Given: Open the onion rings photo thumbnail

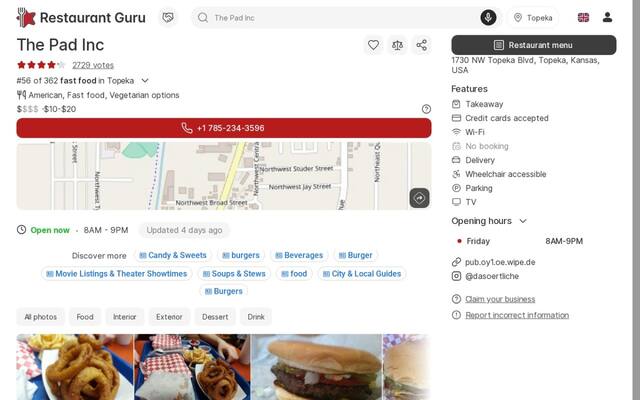Looking at the screenshot, I should (x=75, y=367).
